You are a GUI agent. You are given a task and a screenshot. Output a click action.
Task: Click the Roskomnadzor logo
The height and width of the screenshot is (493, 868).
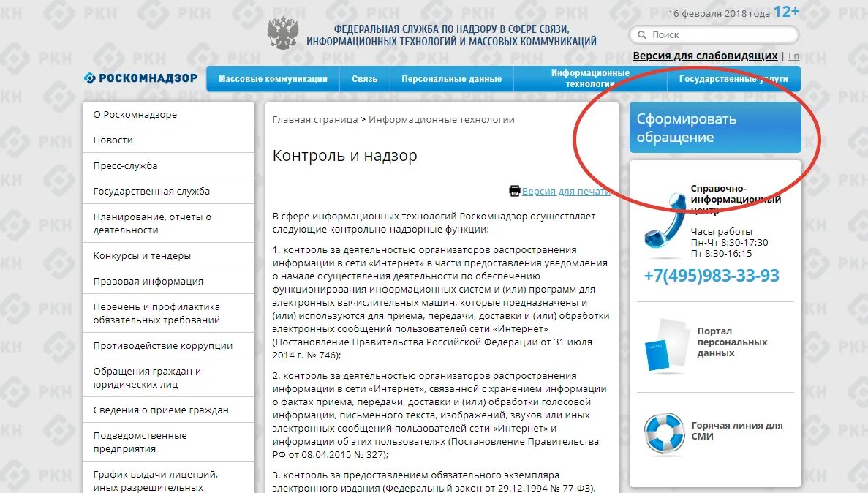[x=140, y=78]
